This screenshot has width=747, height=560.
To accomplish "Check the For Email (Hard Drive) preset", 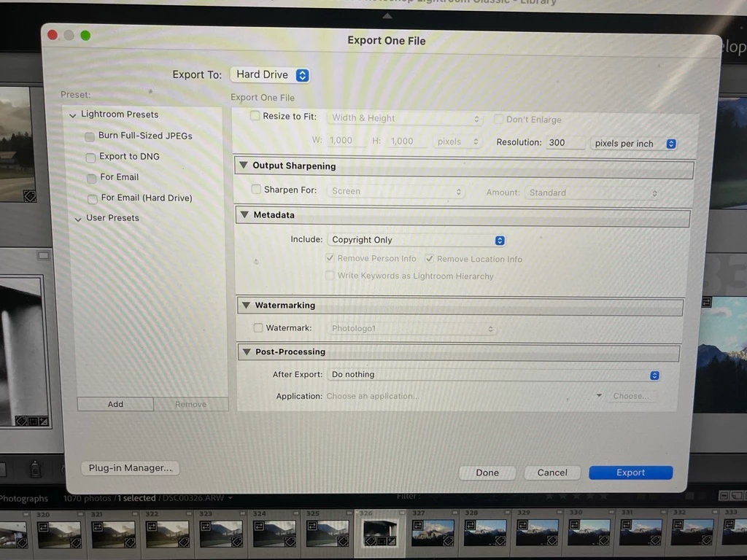I will click(x=93, y=198).
